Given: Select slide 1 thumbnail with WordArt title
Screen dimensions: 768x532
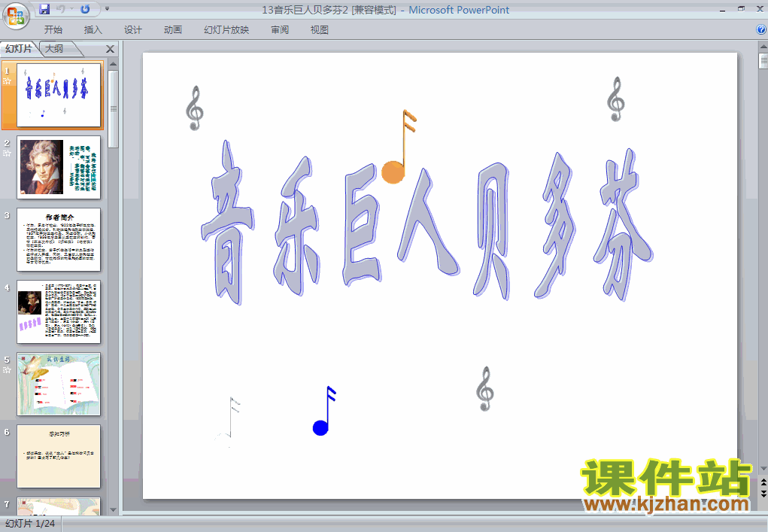Looking at the screenshot, I should point(59,95).
